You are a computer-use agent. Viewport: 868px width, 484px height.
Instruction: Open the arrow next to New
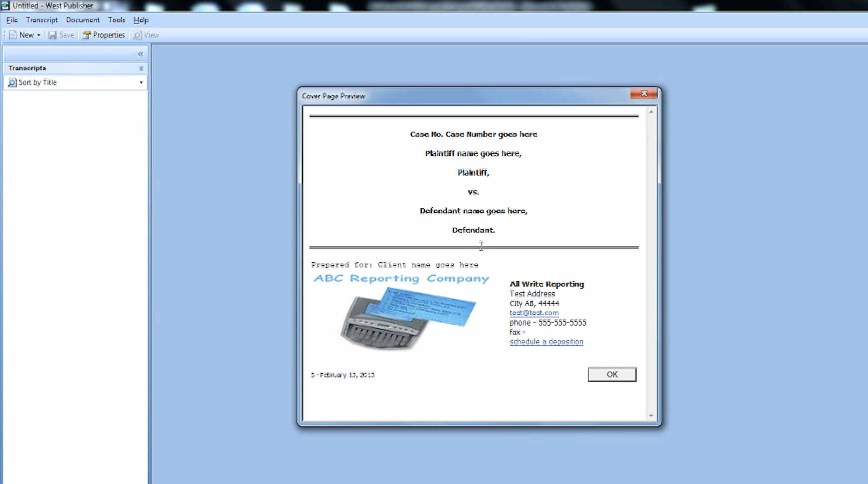pos(38,35)
